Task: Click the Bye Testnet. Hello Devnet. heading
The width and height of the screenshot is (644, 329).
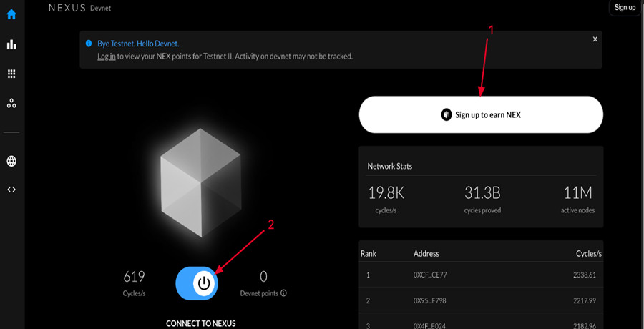Action: 138,44
